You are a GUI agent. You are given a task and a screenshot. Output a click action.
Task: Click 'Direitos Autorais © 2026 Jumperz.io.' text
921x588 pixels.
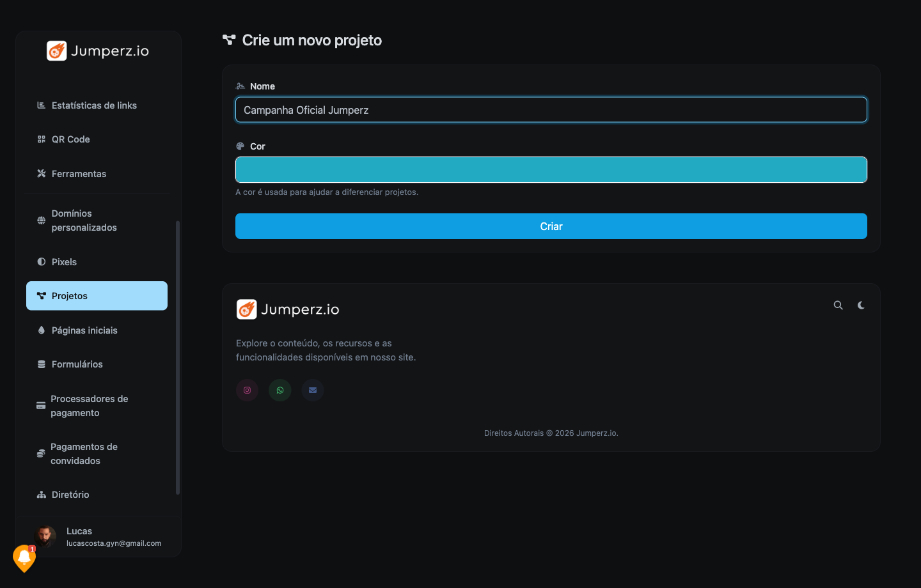coord(551,433)
